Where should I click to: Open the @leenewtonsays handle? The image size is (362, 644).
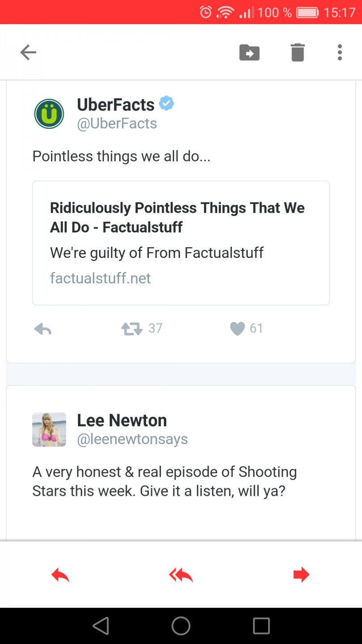(x=132, y=439)
